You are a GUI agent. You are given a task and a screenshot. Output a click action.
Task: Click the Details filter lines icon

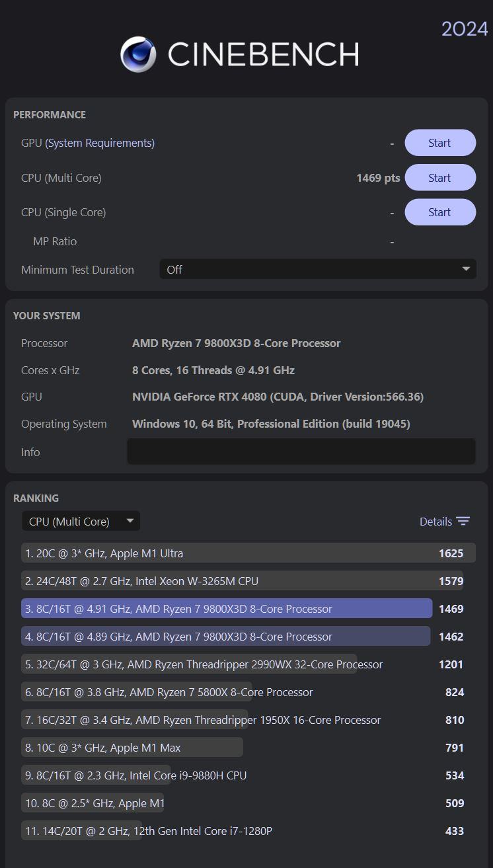463,522
